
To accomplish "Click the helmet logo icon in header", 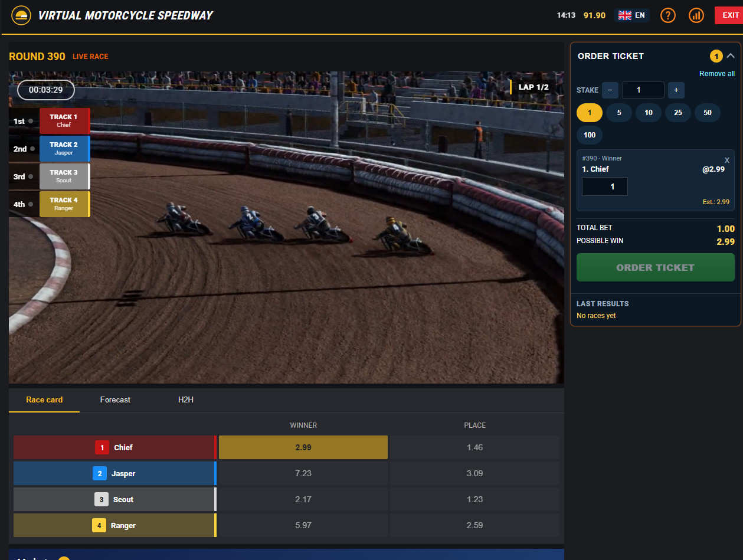I will (21, 15).
